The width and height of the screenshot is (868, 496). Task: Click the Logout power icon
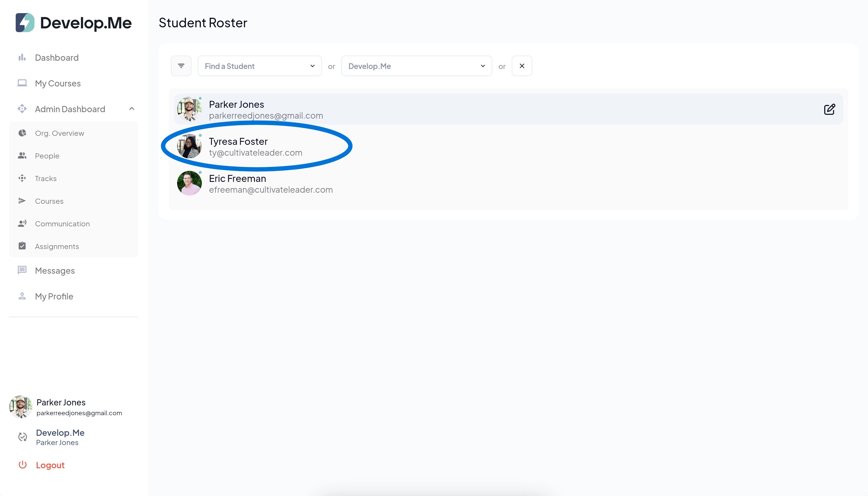(22, 465)
